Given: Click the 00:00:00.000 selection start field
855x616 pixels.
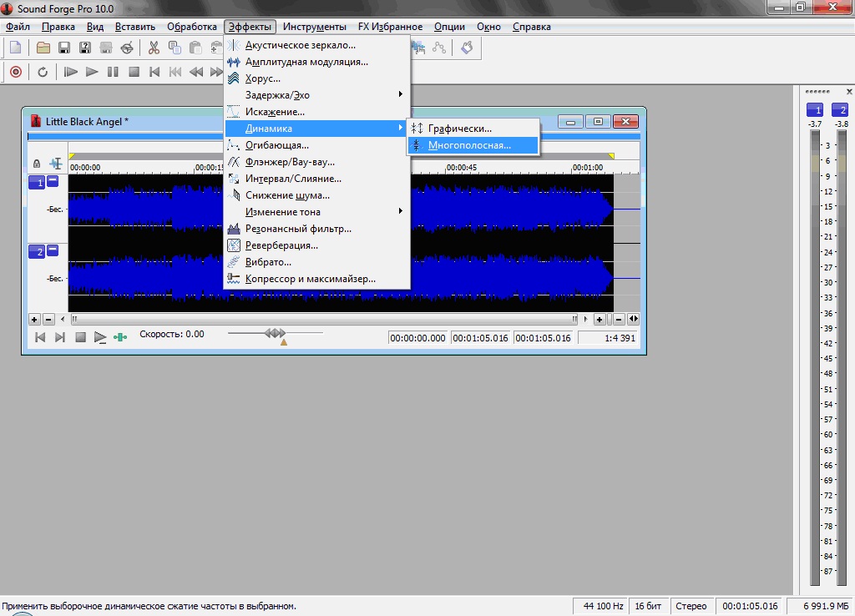Looking at the screenshot, I should click(x=417, y=338).
